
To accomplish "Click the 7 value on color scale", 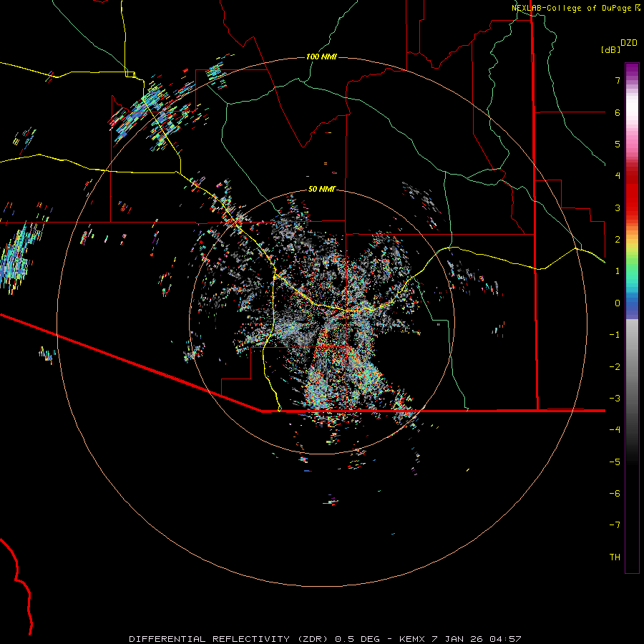I will coord(618,80).
